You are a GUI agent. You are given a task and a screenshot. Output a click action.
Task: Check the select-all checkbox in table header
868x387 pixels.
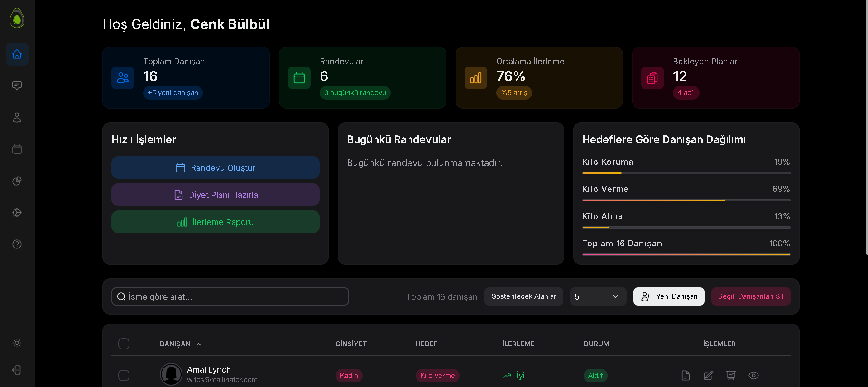pos(124,344)
